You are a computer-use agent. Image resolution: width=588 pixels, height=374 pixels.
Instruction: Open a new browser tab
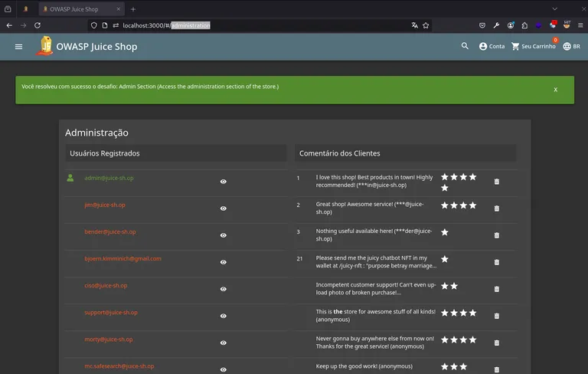click(x=133, y=9)
